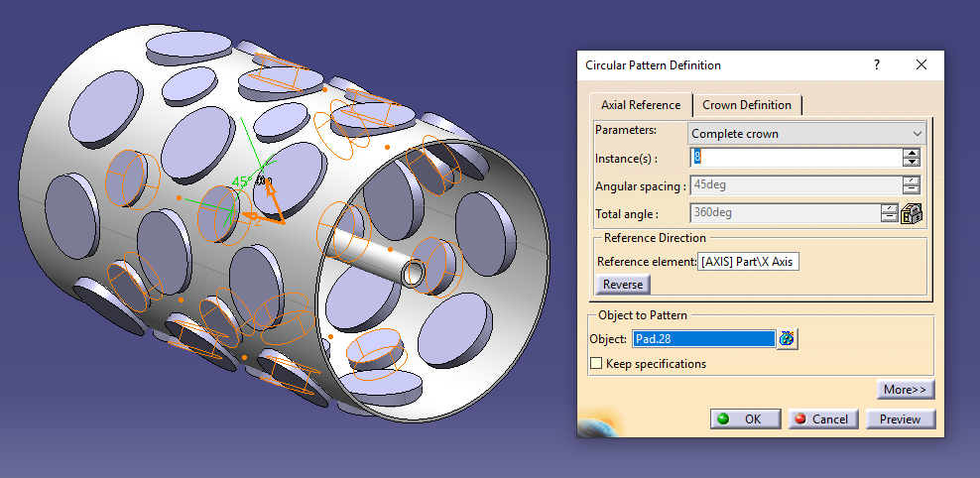Select the Axial Reference tab
This screenshot has width=980, height=478.
click(641, 105)
